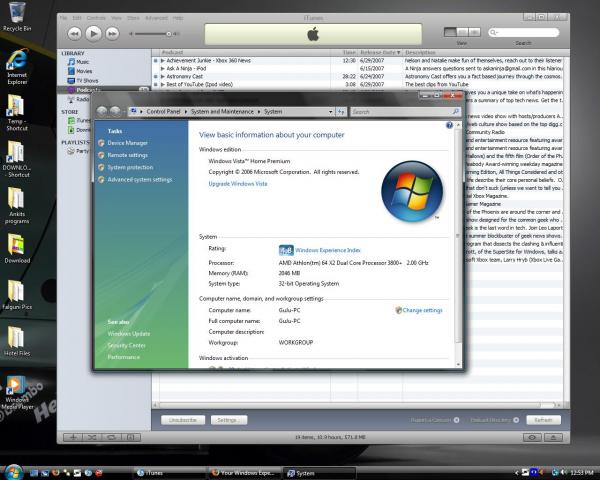Skip to previous track in iTunes
Screen dimensions: 600x480
pos(74,34)
